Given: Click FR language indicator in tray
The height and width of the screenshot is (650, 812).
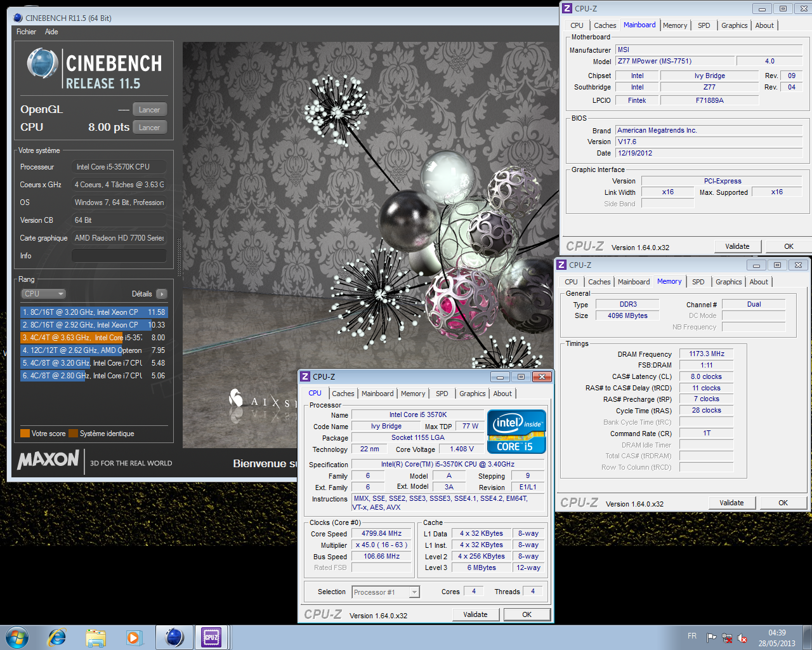Looking at the screenshot, I should point(692,636).
